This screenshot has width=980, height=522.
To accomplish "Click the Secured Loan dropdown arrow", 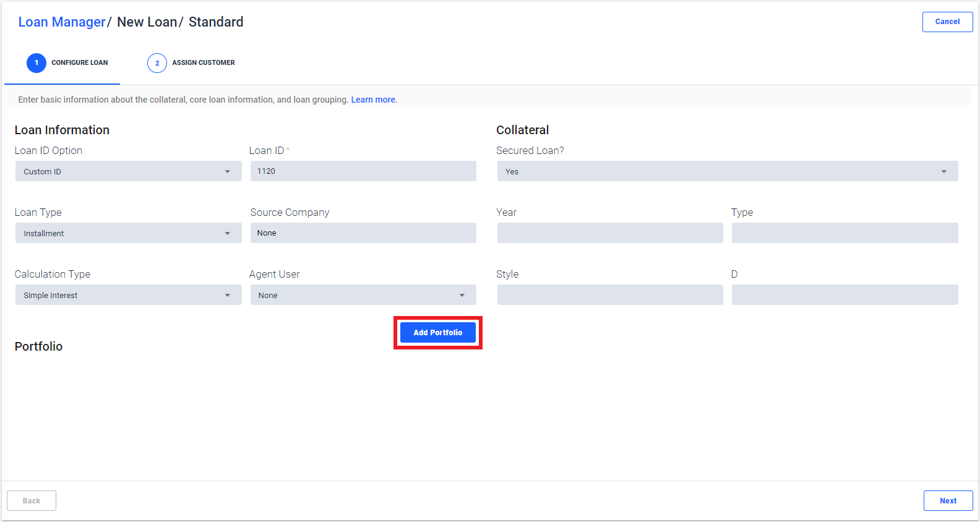I will [944, 172].
